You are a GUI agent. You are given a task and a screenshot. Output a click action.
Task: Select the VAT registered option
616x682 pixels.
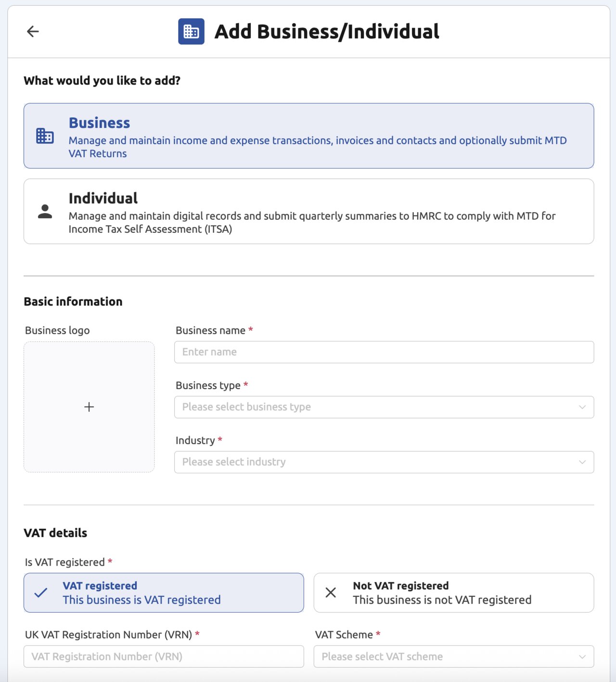click(164, 593)
